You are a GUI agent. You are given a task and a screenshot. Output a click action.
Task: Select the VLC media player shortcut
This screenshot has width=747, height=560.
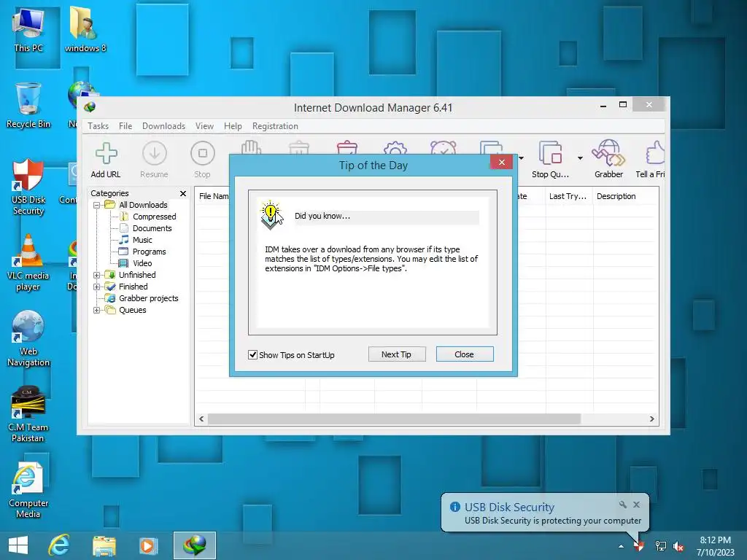pyautogui.click(x=28, y=262)
